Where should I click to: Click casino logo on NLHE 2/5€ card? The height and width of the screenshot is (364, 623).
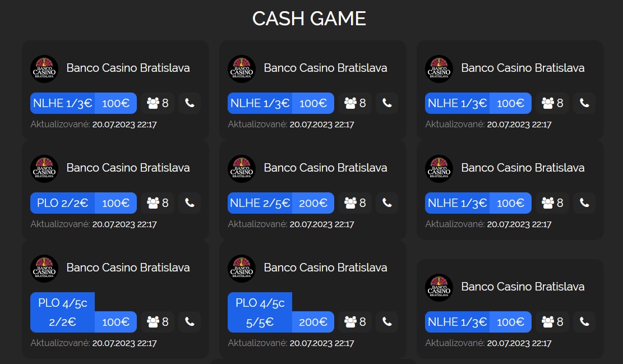tap(242, 168)
